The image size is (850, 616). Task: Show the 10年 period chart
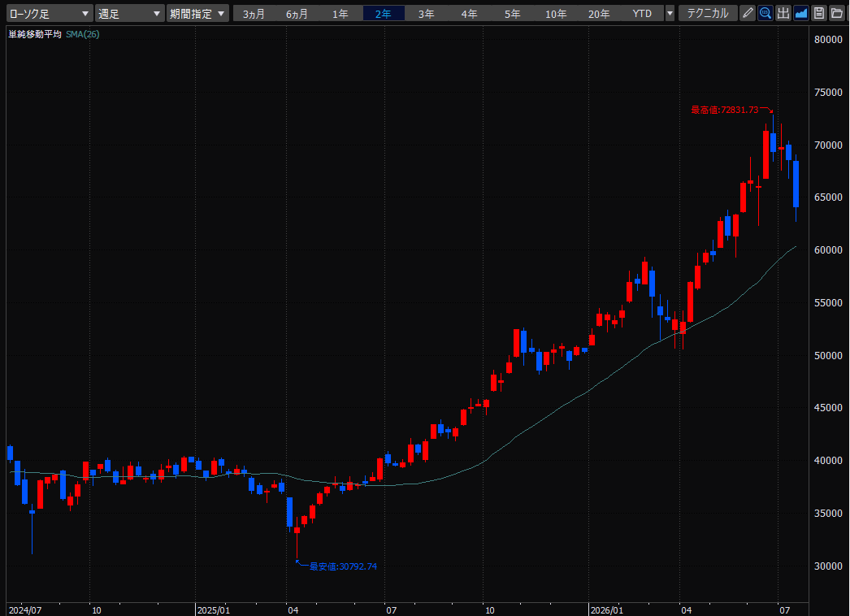tap(556, 14)
